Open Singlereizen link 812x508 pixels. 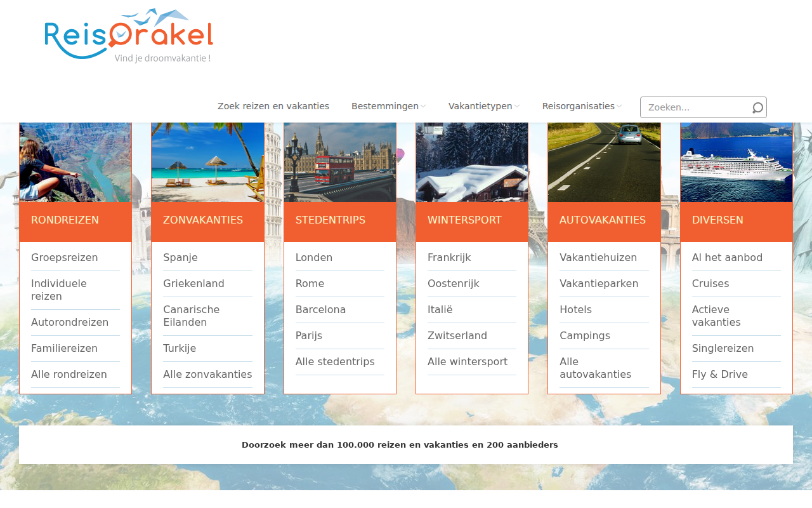[x=723, y=349]
